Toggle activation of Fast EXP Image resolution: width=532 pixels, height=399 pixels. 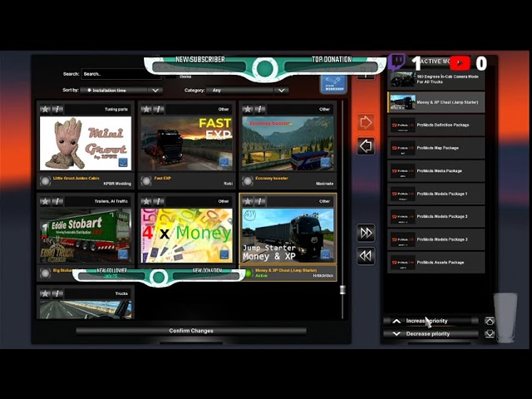coord(146,181)
